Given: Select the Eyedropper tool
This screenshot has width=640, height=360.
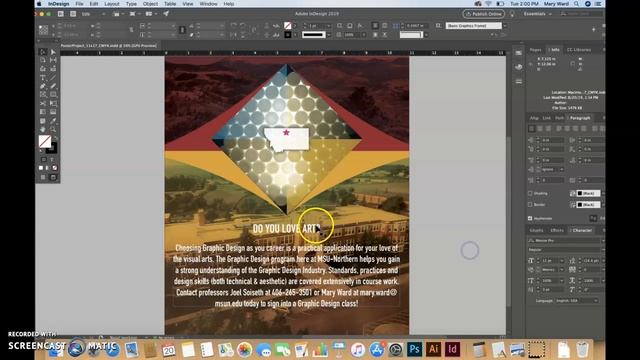Looking at the screenshot, I should (x=53, y=121).
